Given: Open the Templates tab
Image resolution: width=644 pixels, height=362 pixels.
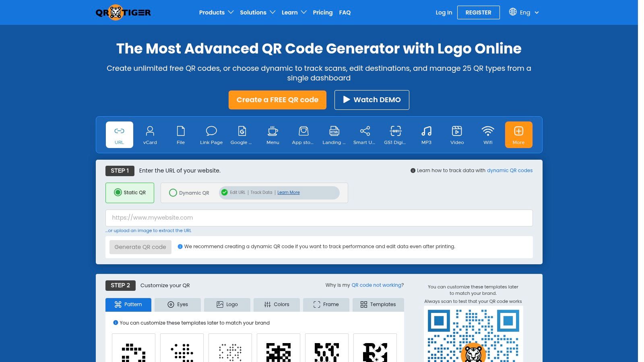Looking at the screenshot, I should tap(378, 304).
